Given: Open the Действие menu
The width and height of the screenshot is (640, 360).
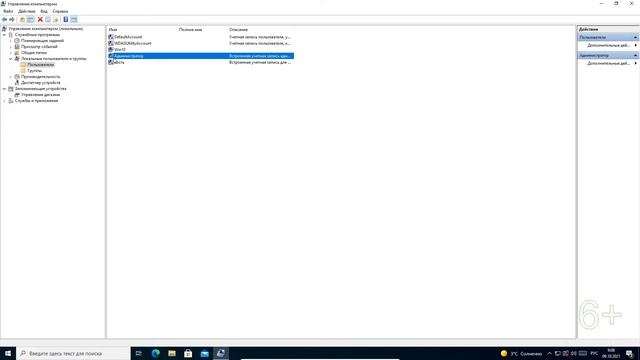Looking at the screenshot, I should [x=27, y=11].
